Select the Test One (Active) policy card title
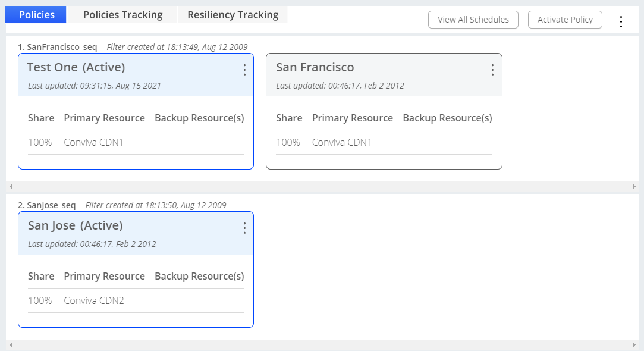 pyautogui.click(x=76, y=67)
